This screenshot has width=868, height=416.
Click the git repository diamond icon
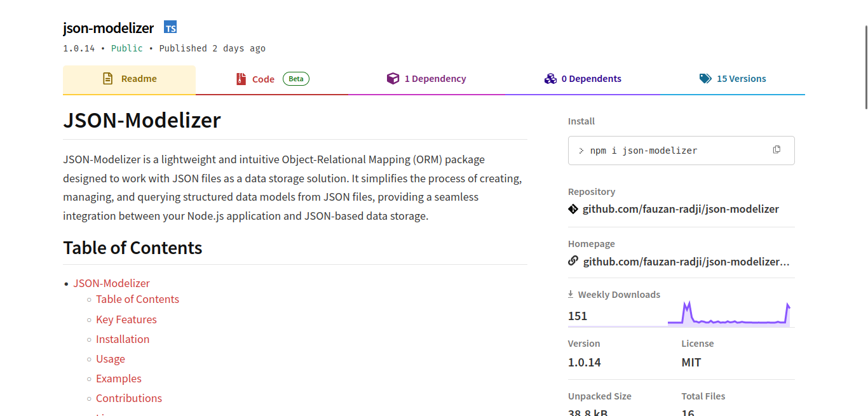pyautogui.click(x=573, y=209)
